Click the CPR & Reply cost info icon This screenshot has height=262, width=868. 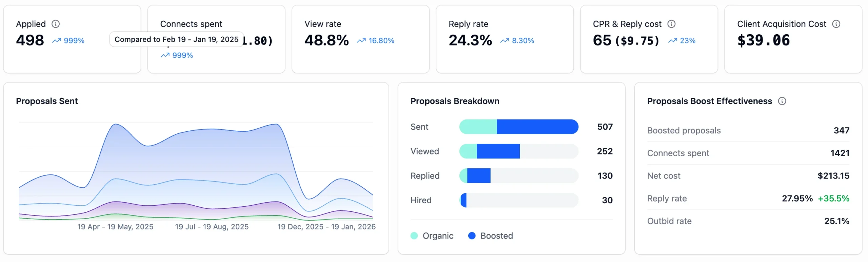coord(671,24)
